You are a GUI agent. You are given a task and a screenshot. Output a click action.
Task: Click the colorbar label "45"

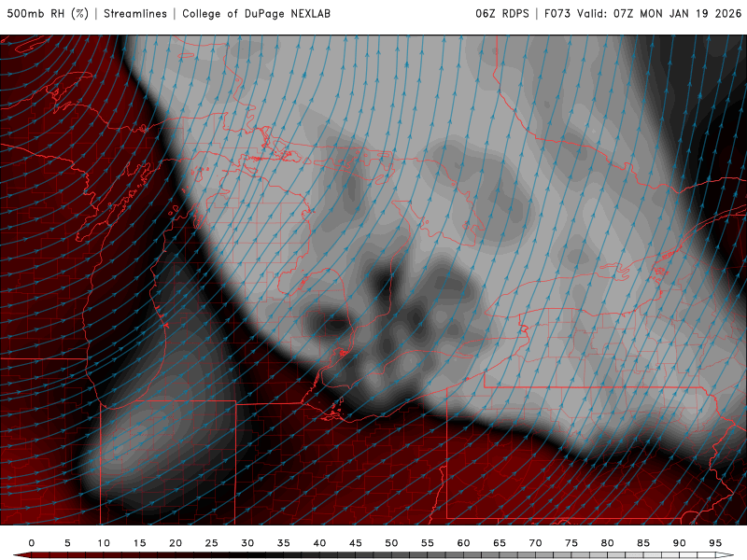point(356,543)
